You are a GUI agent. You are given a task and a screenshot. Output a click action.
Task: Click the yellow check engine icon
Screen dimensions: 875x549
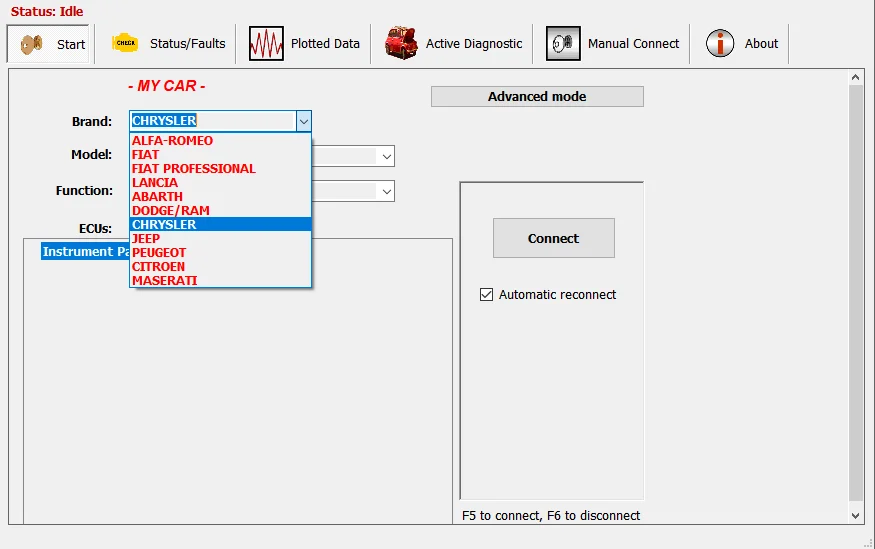coord(125,43)
